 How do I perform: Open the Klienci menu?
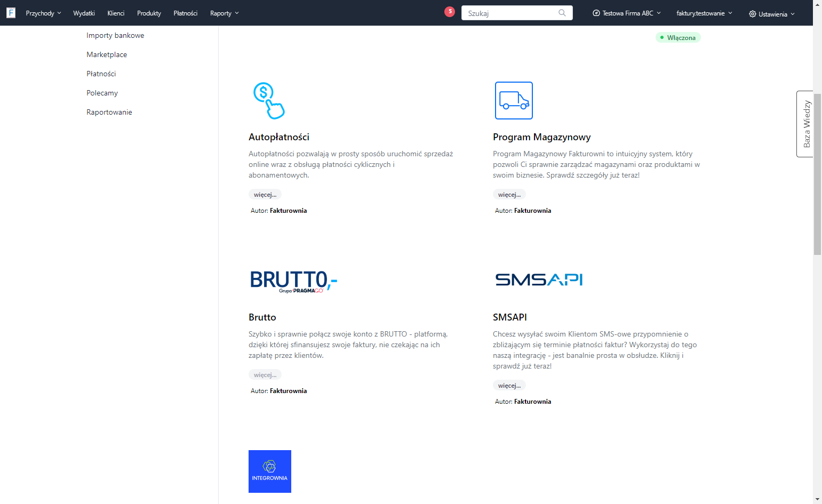pos(116,13)
